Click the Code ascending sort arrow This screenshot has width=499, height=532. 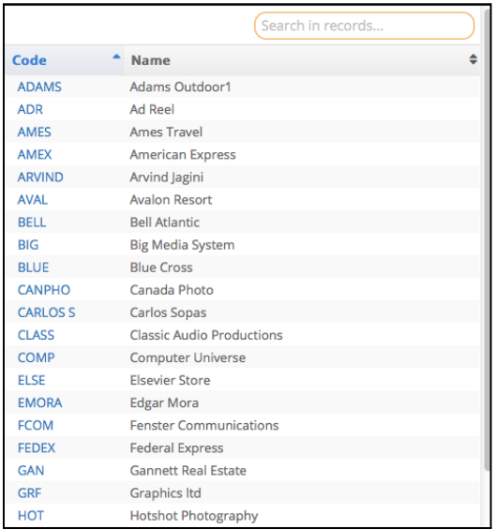pyautogui.click(x=116, y=57)
